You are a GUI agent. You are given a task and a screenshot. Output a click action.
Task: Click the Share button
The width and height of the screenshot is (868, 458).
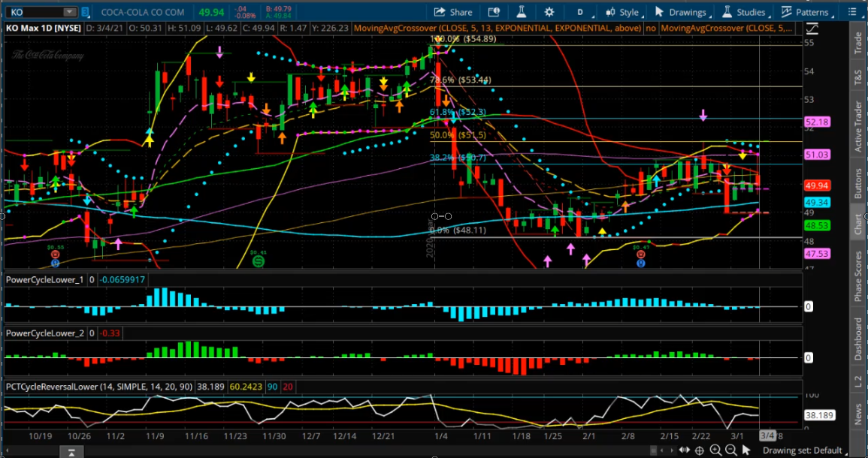click(453, 12)
